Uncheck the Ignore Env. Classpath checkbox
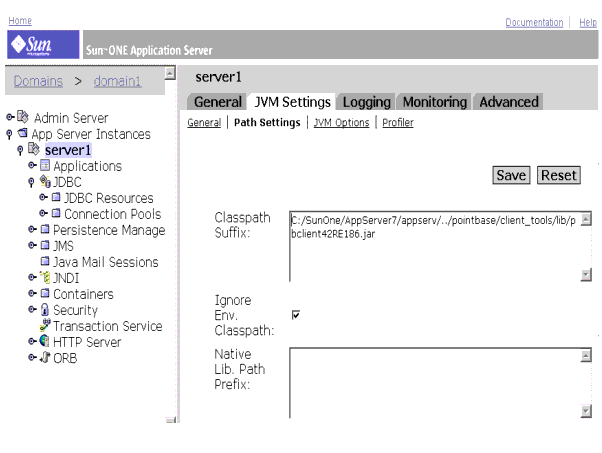 point(296,315)
